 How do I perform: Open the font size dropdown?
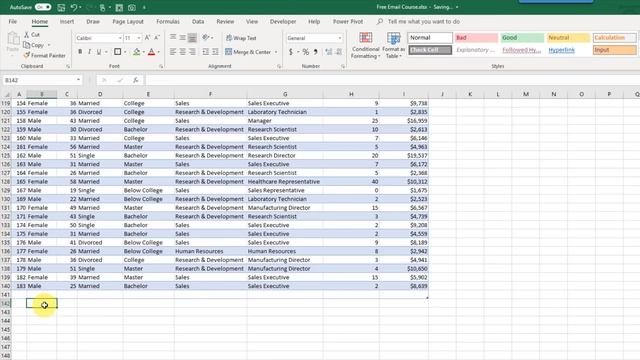coord(139,38)
